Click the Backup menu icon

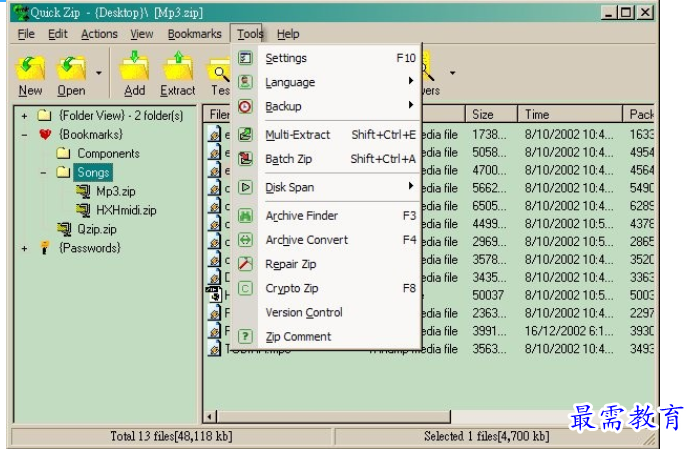(x=245, y=106)
